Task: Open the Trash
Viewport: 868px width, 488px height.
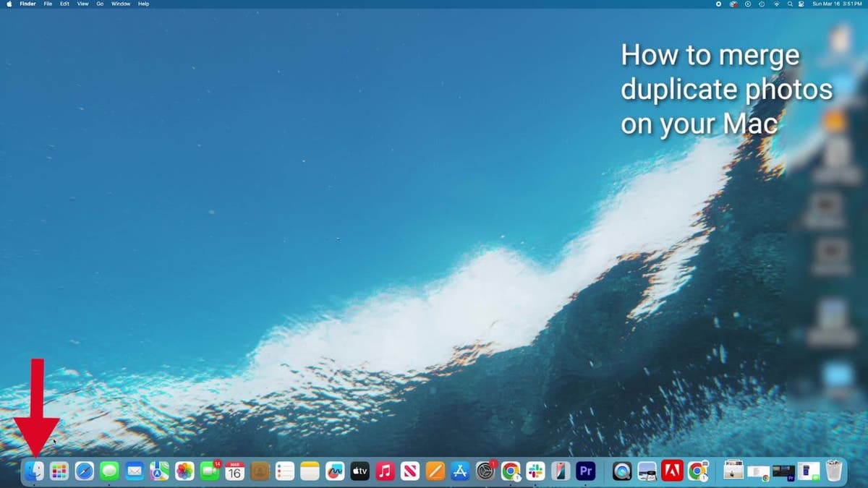Action: [835, 471]
